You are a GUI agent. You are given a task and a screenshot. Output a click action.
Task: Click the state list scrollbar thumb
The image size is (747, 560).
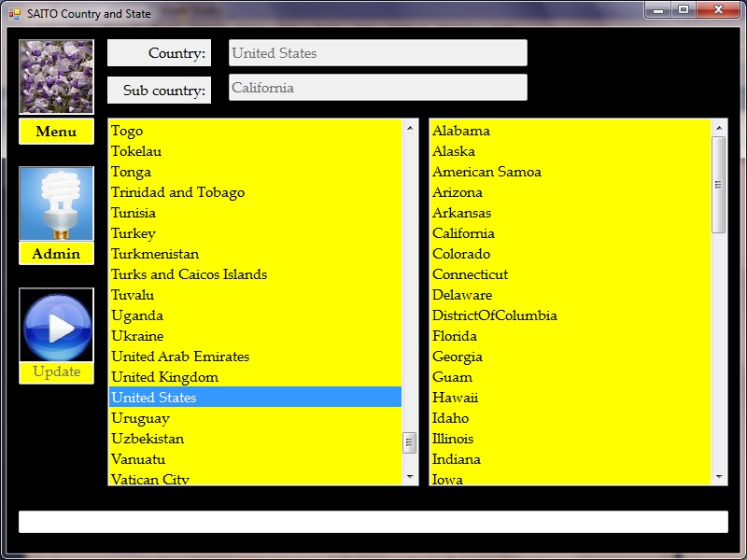click(x=718, y=184)
